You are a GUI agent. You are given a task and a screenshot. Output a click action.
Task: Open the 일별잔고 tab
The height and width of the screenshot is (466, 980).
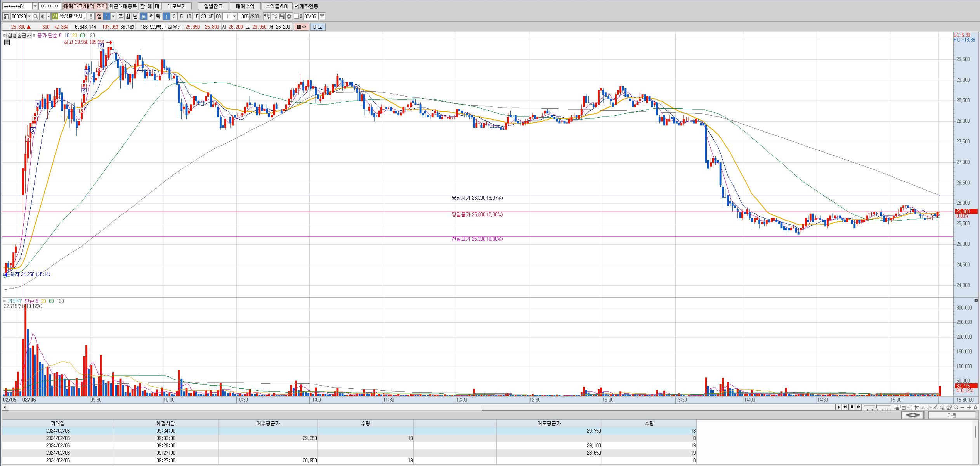[x=213, y=6]
